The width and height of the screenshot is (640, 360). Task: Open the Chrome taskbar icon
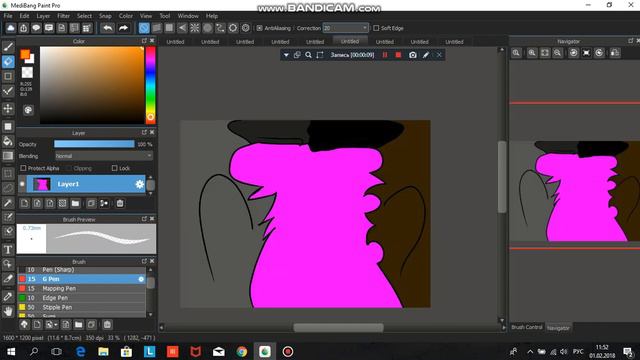[x=242, y=351]
